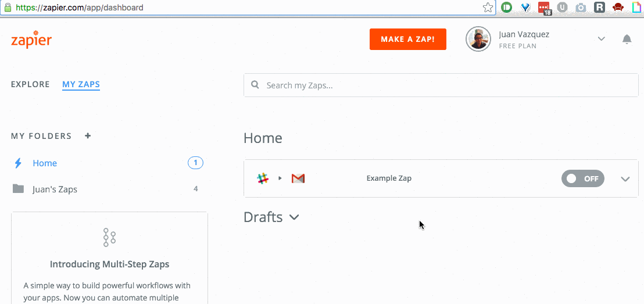Click the Multi-Step Zaps icon
The height and width of the screenshot is (304, 644).
coord(109,237)
